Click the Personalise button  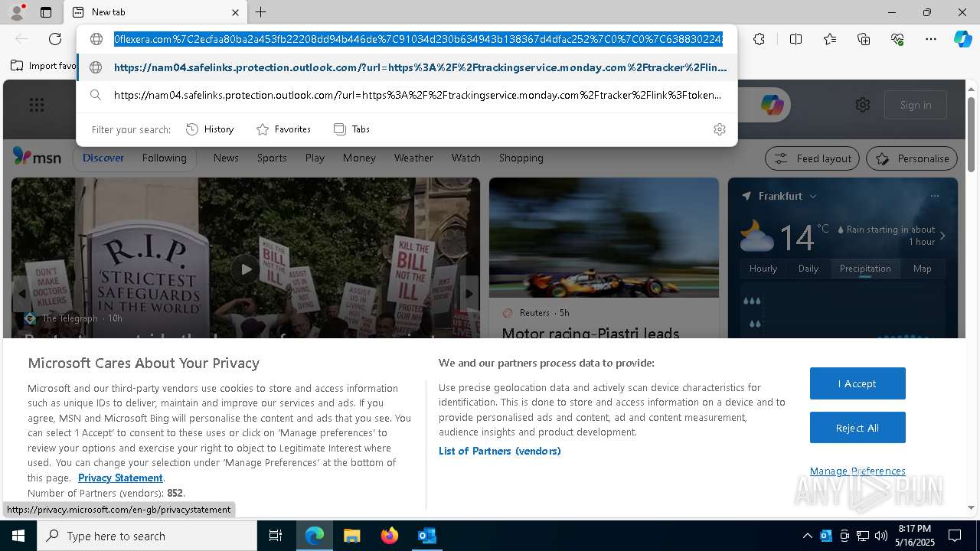click(912, 158)
